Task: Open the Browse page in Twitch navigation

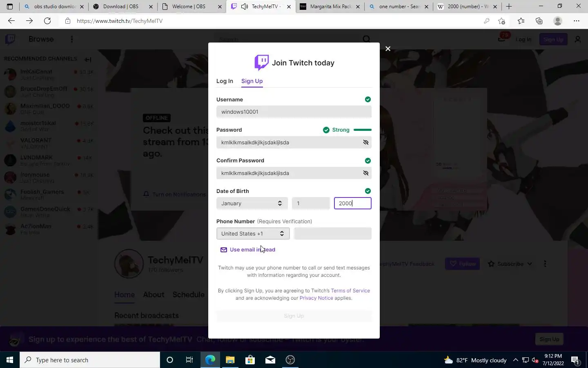Action: point(41,39)
